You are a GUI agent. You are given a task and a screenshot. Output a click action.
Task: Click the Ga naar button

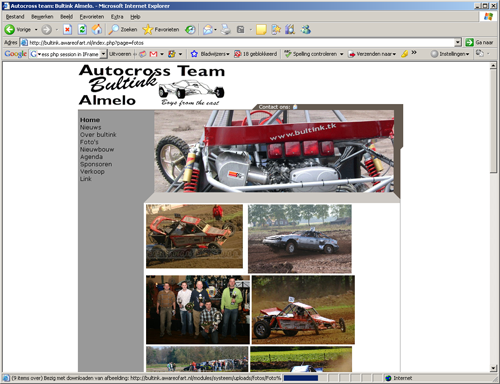(x=479, y=42)
